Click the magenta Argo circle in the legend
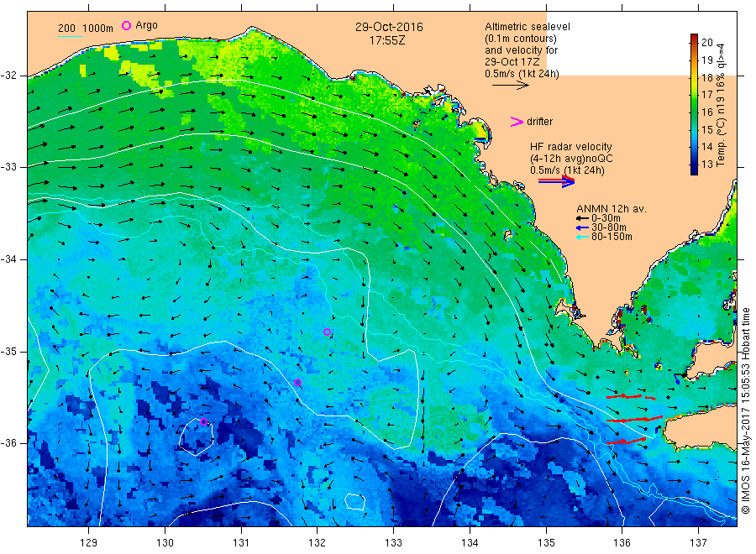This screenshot has height=554, width=756. [126, 25]
